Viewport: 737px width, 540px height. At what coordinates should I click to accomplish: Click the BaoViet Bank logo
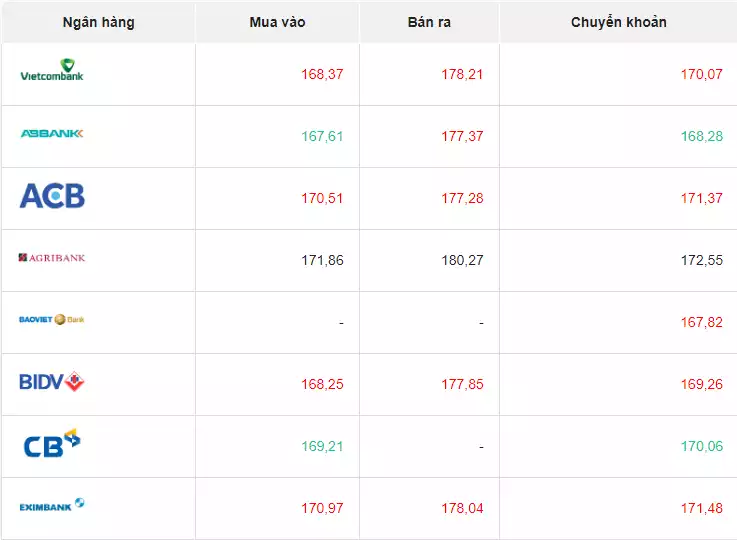click(x=52, y=320)
